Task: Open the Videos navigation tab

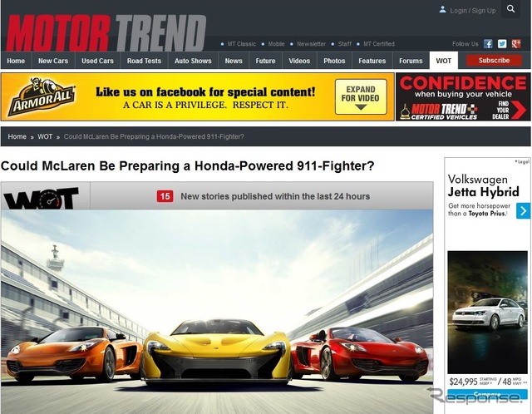Action: (x=299, y=61)
